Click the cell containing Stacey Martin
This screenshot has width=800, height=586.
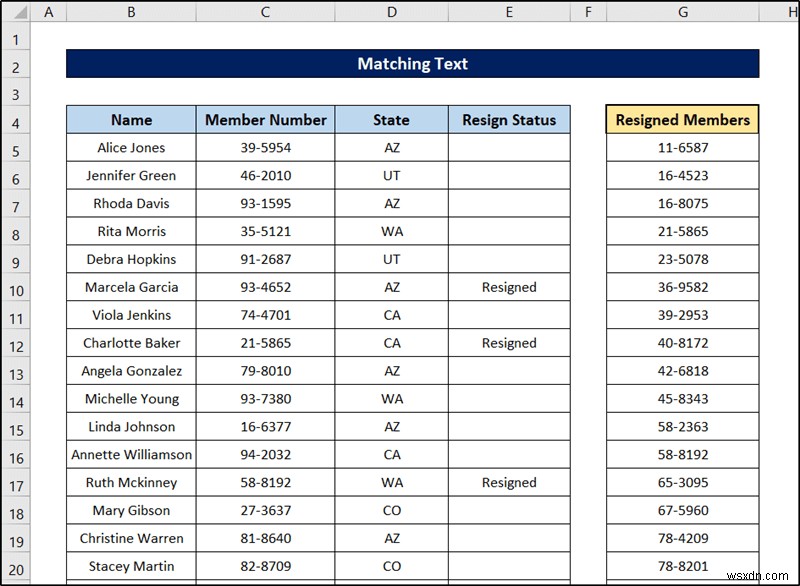(x=130, y=566)
